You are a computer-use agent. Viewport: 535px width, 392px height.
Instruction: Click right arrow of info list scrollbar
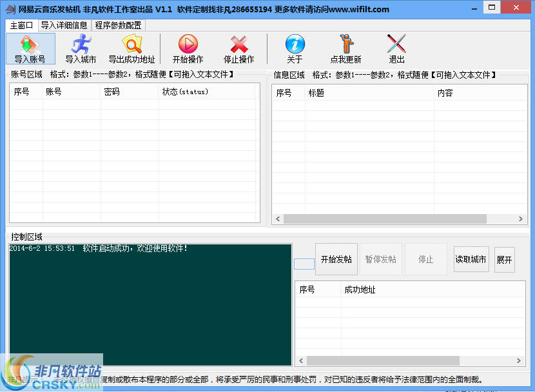[520, 219]
